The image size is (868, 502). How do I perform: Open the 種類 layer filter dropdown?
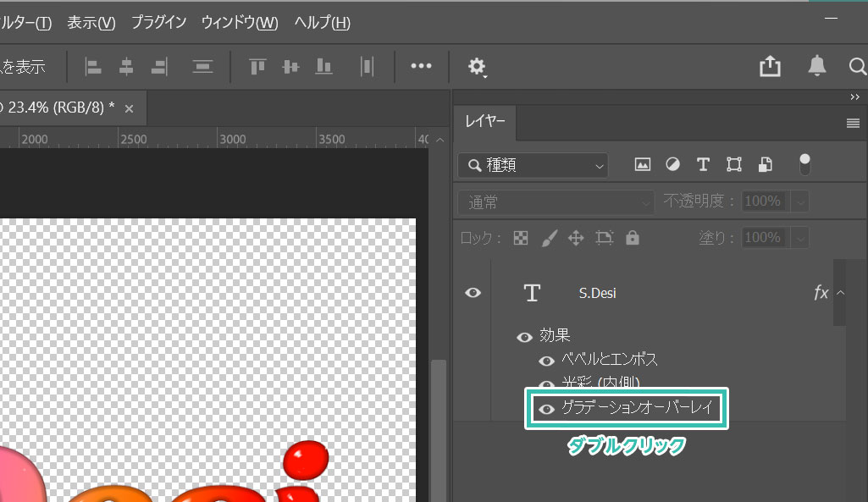pyautogui.click(x=533, y=166)
